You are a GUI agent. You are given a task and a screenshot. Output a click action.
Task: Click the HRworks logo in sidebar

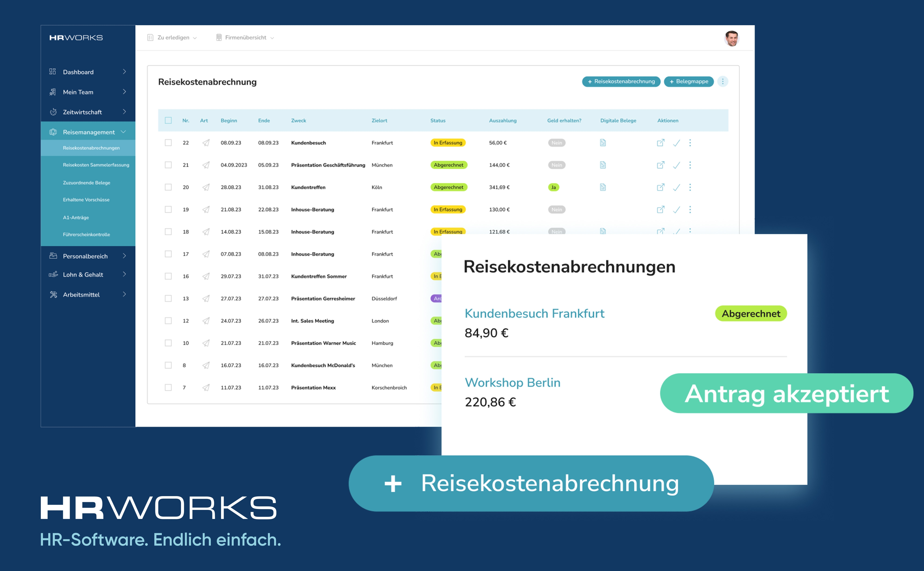pos(76,38)
